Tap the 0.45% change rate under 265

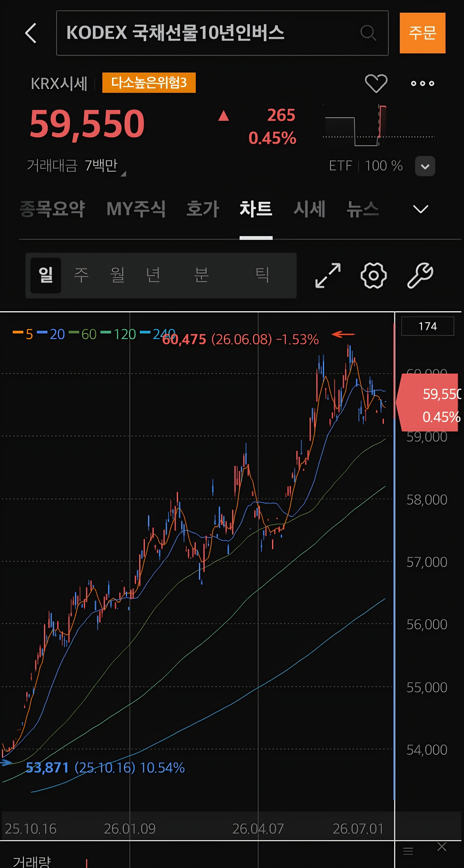(x=272, y=138)
